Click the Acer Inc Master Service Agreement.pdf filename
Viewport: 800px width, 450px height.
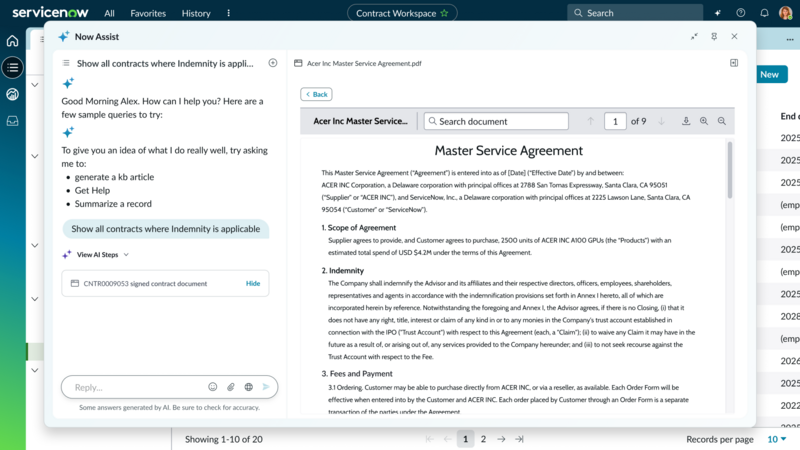364,63
